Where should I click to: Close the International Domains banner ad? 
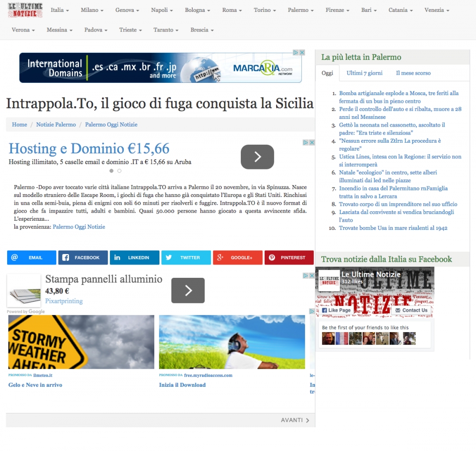301,53
